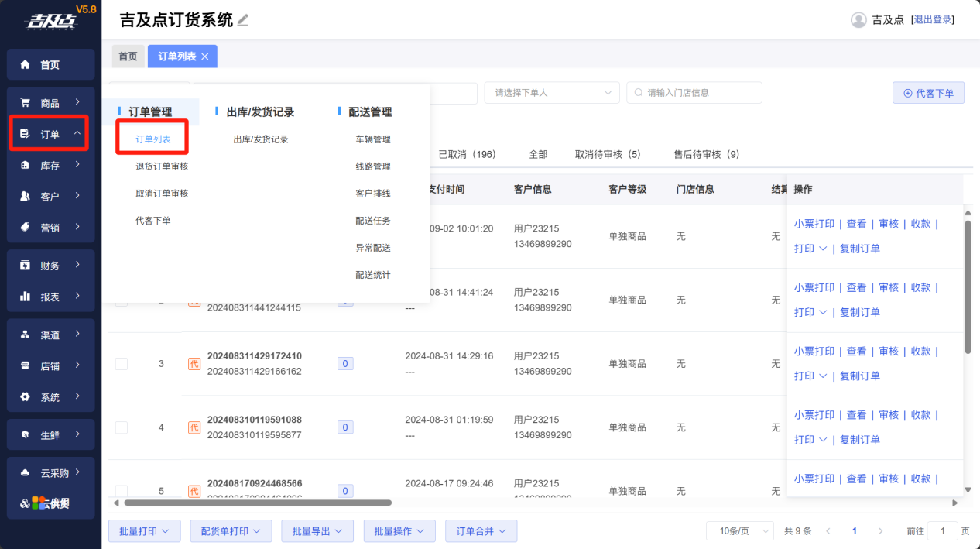Expand the 批量打印 dropdown button

click(x=145, y=531)
